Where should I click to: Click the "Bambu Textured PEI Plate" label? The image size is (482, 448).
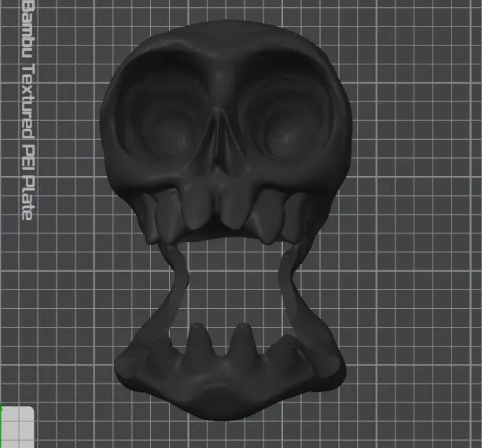tap(28, 110)
